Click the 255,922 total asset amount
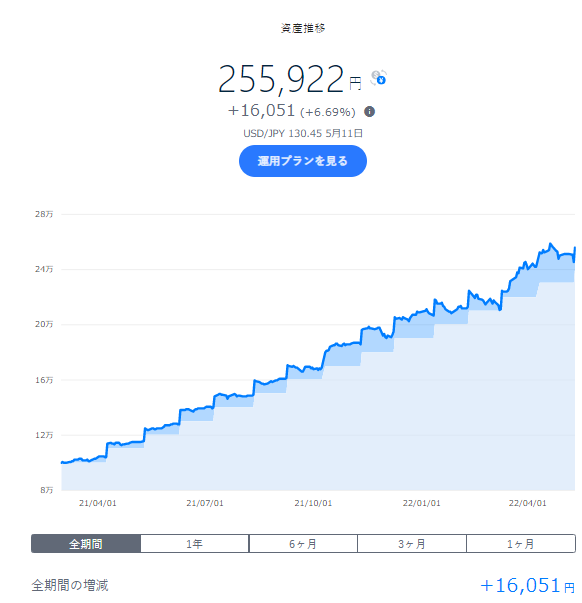Viewport: 582px width, 603px height. click(x=281, y=79)
